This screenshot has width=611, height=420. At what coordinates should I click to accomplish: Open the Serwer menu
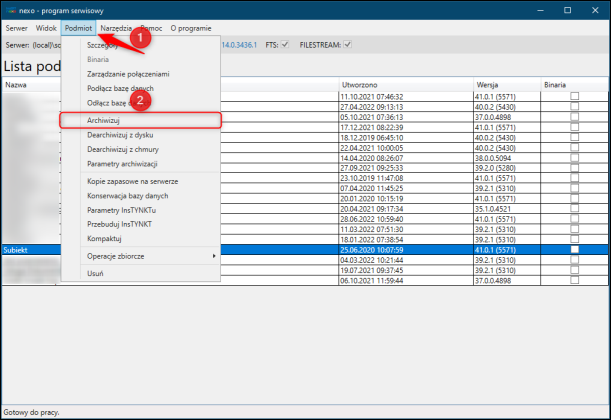pos(16,28)
